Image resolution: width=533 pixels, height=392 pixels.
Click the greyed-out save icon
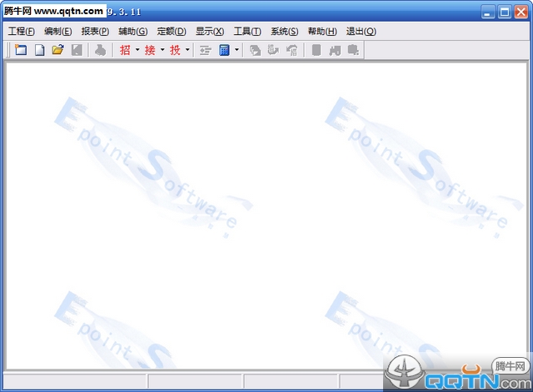[x=77, y=50]
